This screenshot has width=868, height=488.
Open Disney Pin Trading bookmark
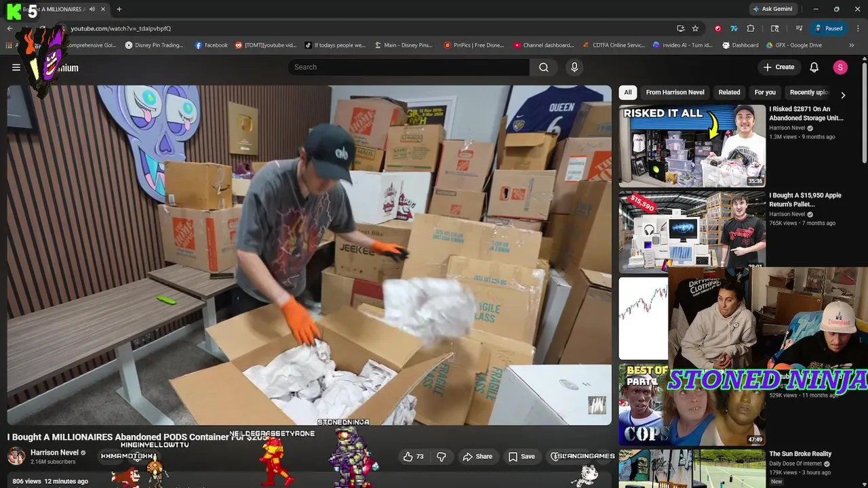tap(155, 45)
